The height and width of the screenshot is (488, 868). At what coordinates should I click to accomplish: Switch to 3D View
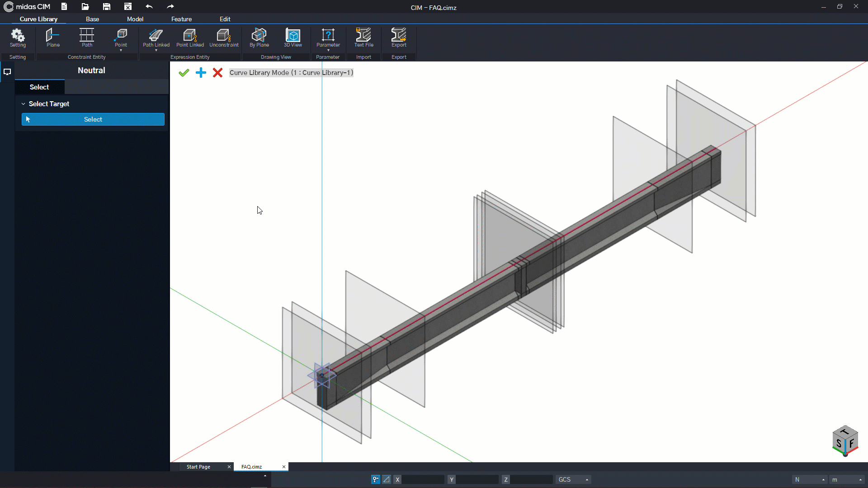pos(293,38)
